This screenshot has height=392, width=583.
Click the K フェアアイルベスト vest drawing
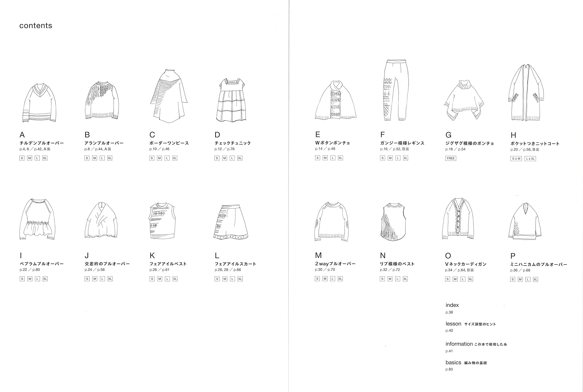[163, 220]
